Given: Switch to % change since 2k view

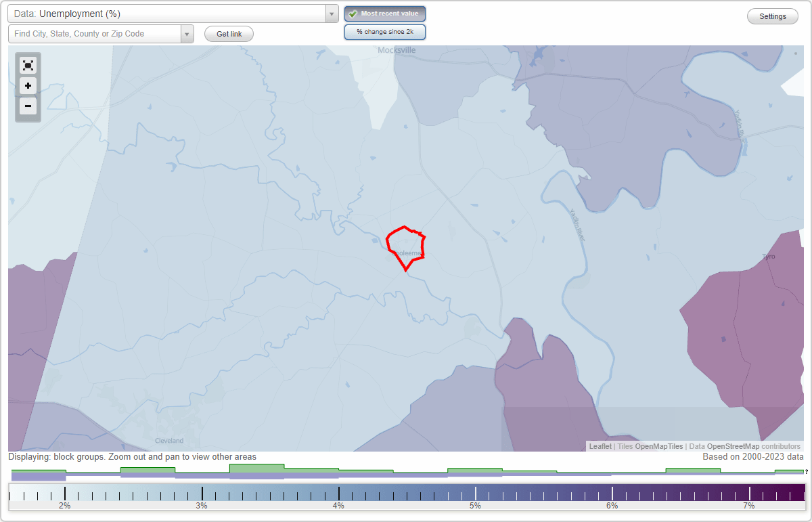Looking at the screenshot, I should pyautogui.click(x=384, y=31).
